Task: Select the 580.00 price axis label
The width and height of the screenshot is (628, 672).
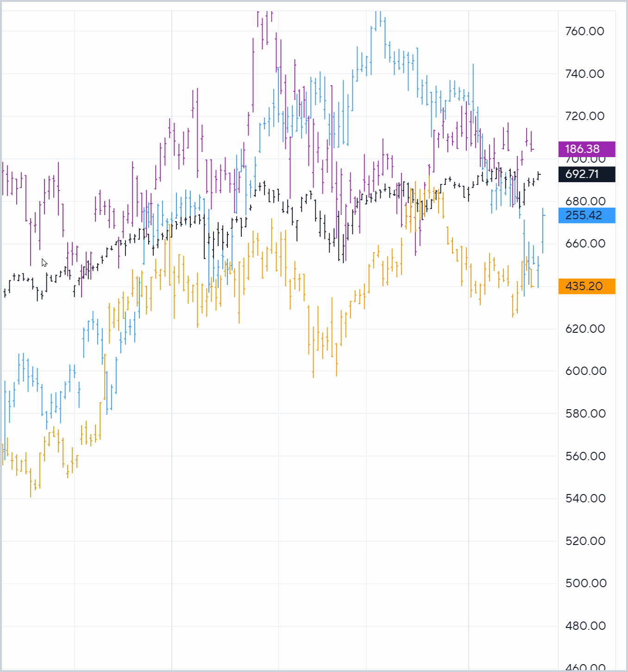Action: (585, 413)
